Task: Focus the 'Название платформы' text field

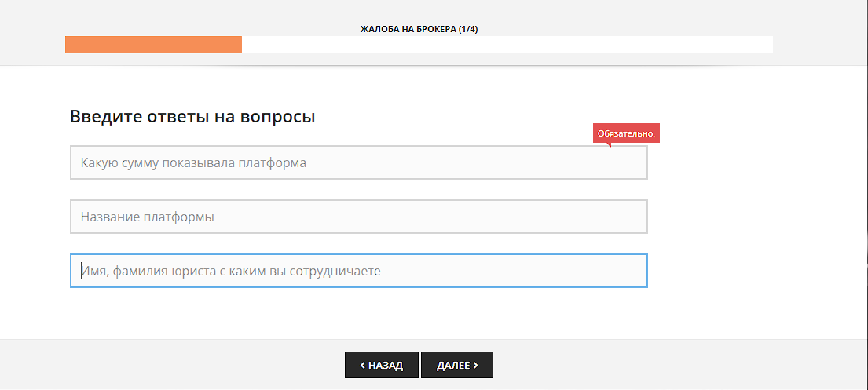Action: [x=359, y=217]
